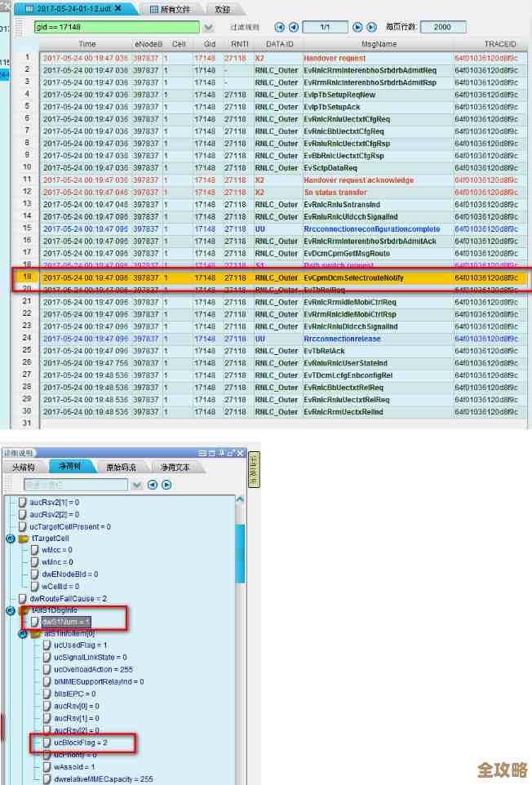Open the 净荷文本 tab
This screenshot has height=785, width=532.
175,467
